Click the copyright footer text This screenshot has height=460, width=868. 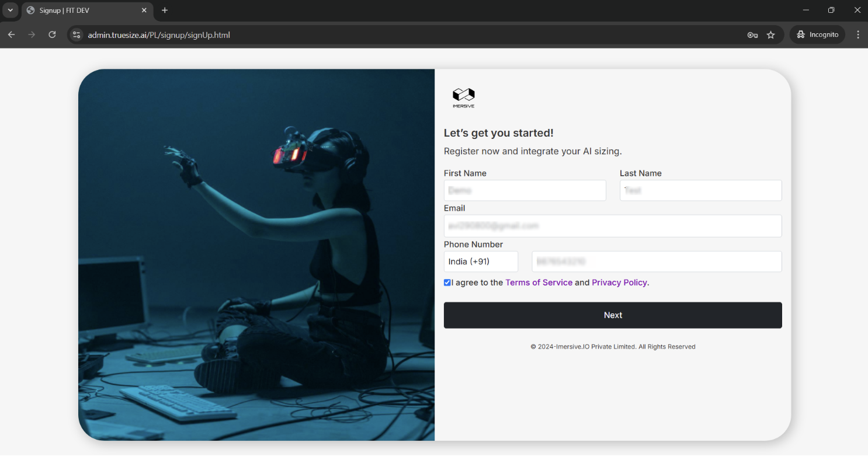tap(613, 347)
